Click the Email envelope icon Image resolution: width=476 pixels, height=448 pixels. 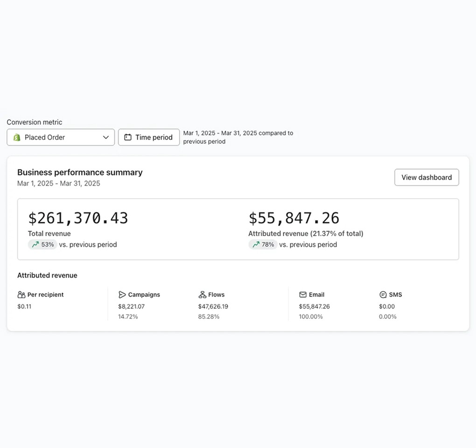click(x=303, y=295)
